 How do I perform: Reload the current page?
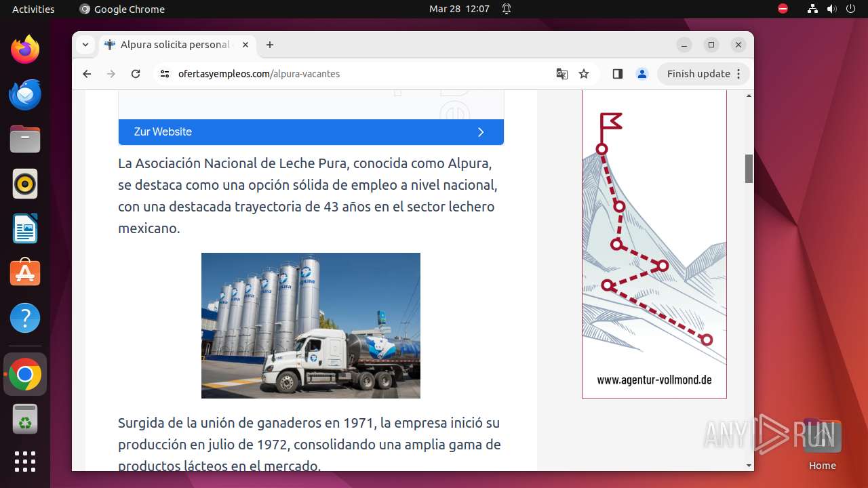point(136,74)
